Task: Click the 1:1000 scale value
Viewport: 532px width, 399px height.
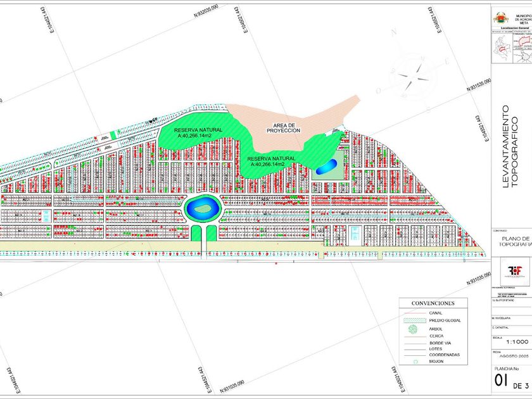Action: [517, 342]
